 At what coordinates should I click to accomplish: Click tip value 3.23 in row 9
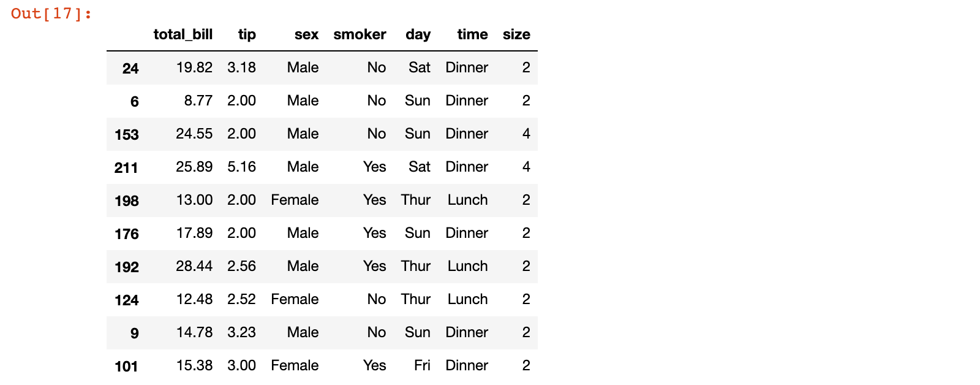(241, 332)
